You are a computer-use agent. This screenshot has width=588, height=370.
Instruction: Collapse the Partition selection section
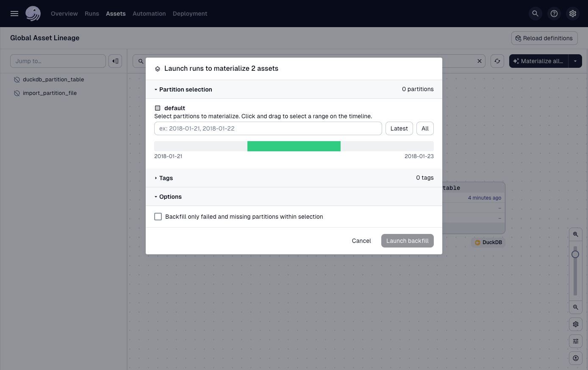(x=183, y=89)
